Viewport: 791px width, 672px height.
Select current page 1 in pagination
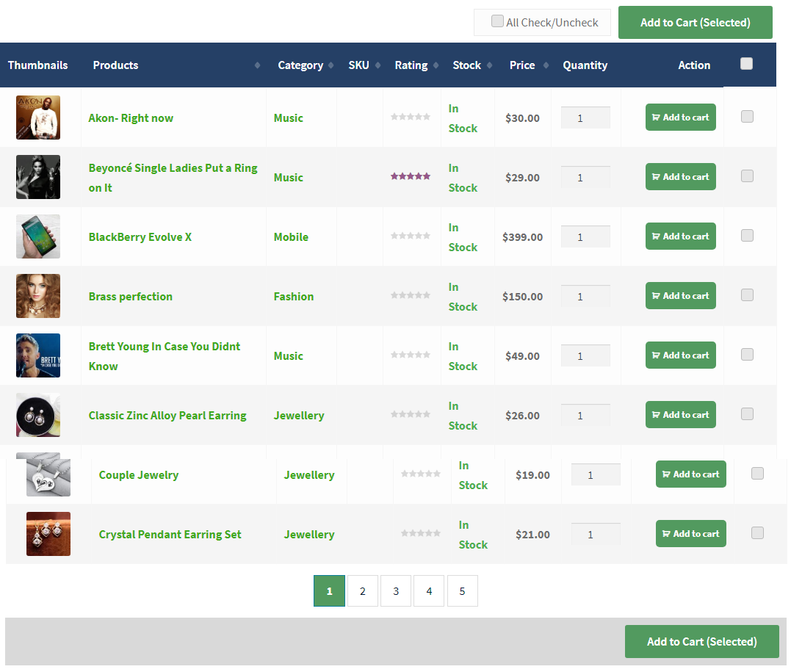coord(330,590)
